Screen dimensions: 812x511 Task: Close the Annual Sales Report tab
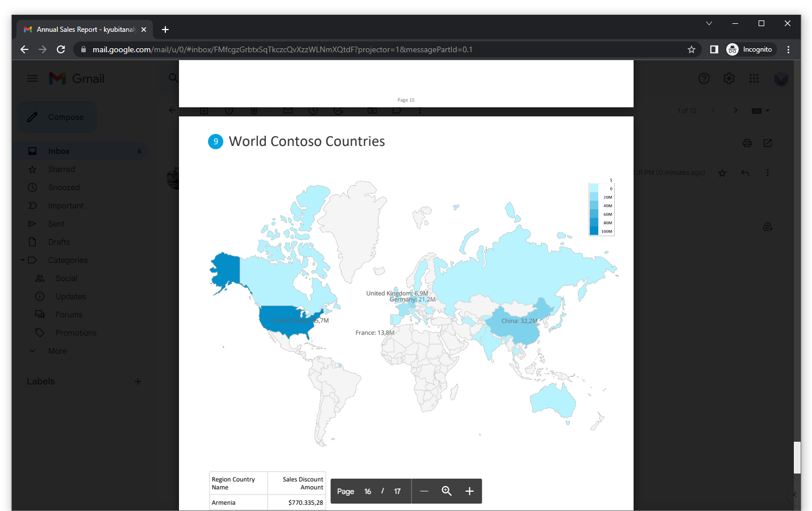pyautogui.click(x=144, y=30)
